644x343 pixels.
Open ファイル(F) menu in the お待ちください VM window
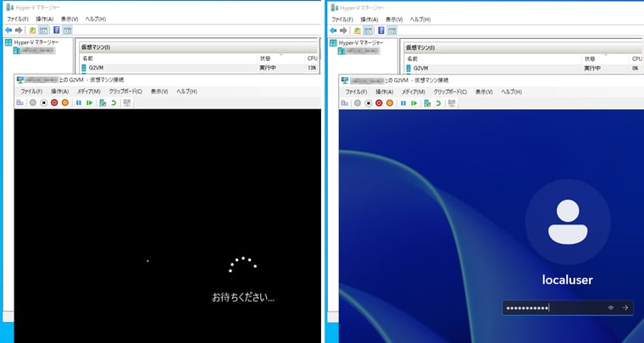pos(31,91)
